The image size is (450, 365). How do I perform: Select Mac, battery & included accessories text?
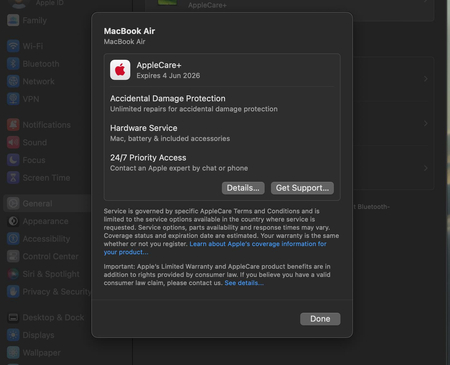(170, 139)
